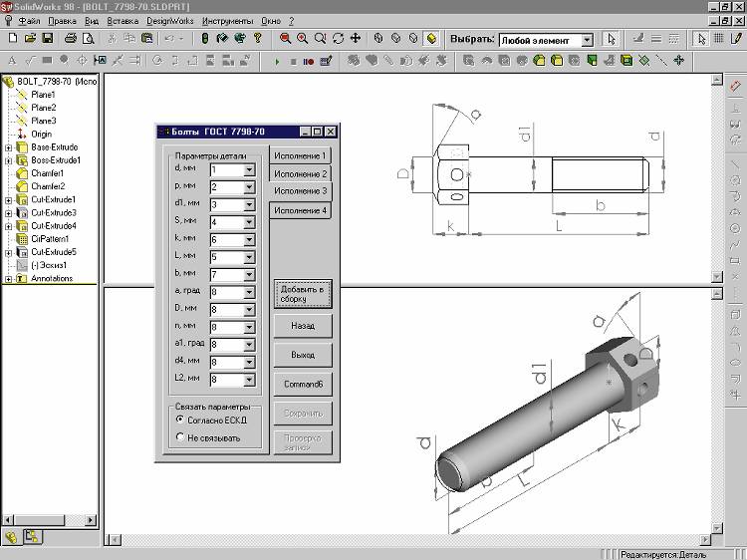Click the top viewport scroll-down arrow
747x560 pixels.
(x=717, y=276)
